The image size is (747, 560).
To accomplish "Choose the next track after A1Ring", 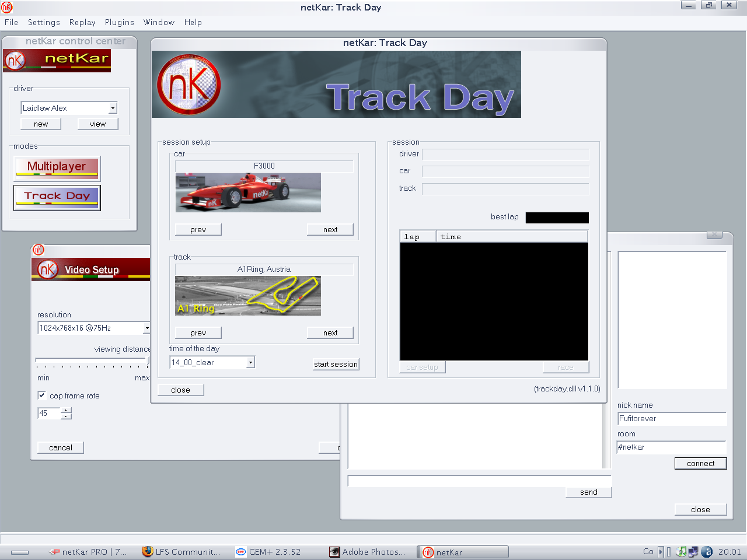I will (330, 332).
